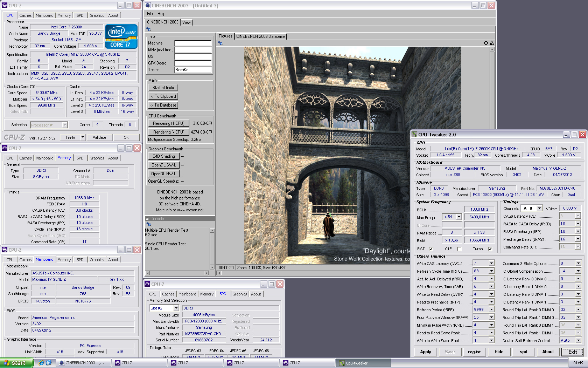Click Cpu-tweaker taskbar item
Screen dimensions: 588x368
[x=363, y=363]
